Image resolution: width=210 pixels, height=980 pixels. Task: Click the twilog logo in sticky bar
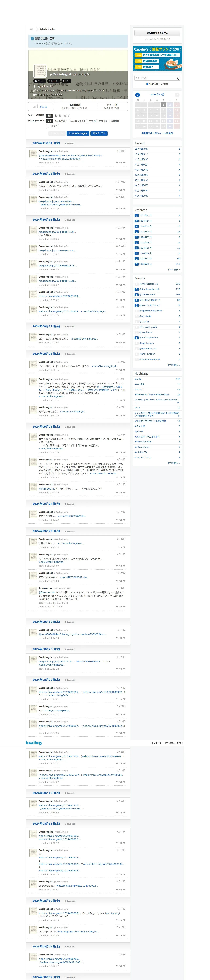(34, 743)
